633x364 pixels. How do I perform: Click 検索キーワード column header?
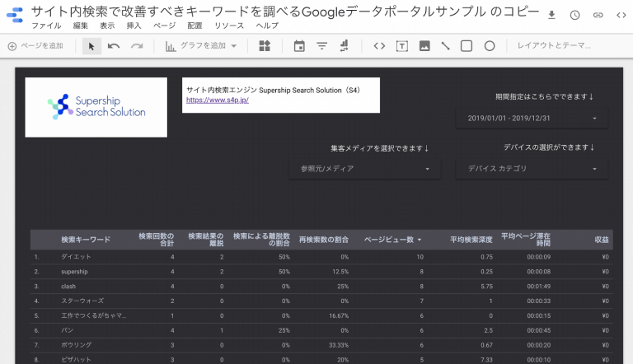coord(86,240)
